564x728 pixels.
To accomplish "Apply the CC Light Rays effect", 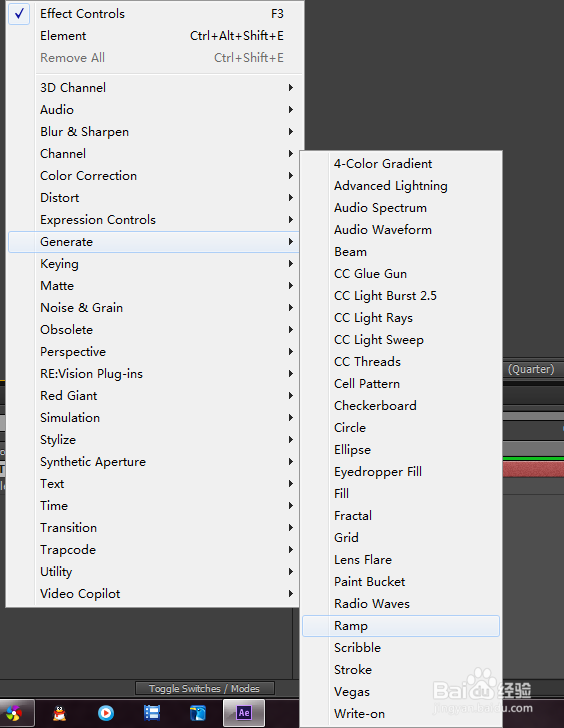I will pos(401,318).
